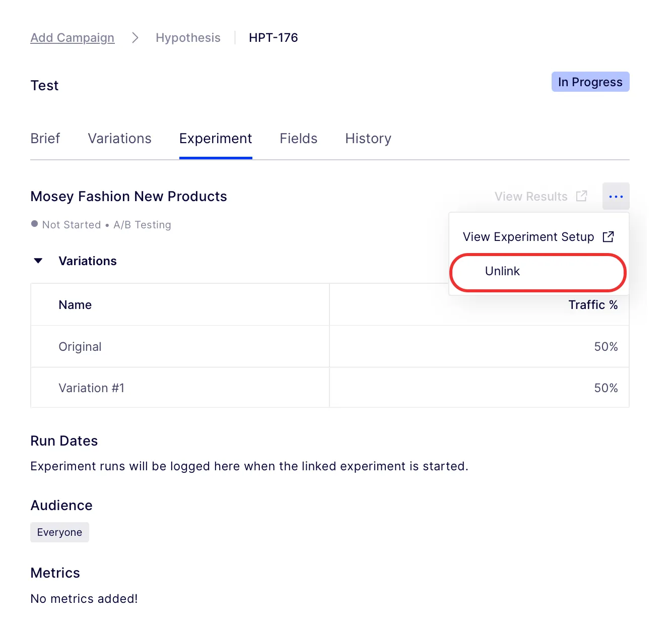Open the three-dot more options menu
This screenshot has width=672, height=622.
616,196
